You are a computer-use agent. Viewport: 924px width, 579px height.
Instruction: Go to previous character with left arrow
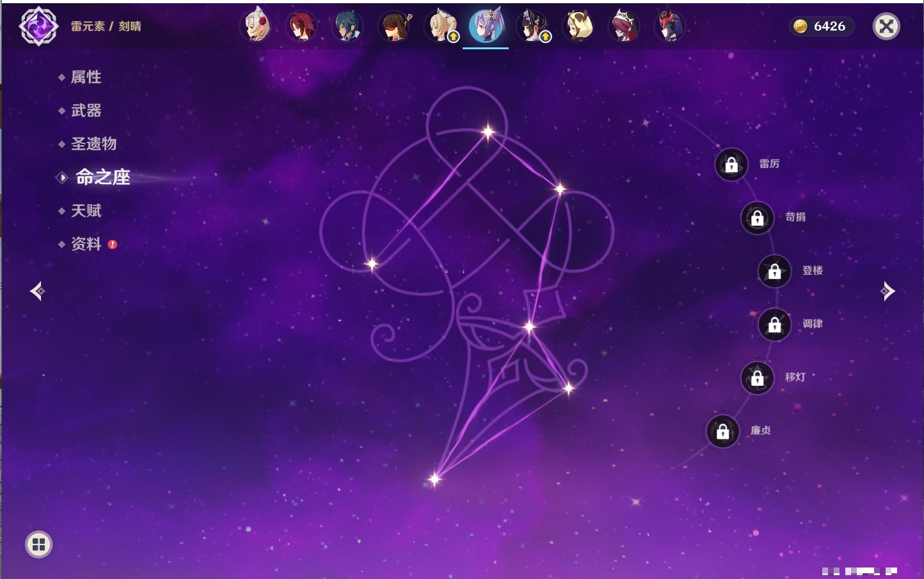point(38,291)
